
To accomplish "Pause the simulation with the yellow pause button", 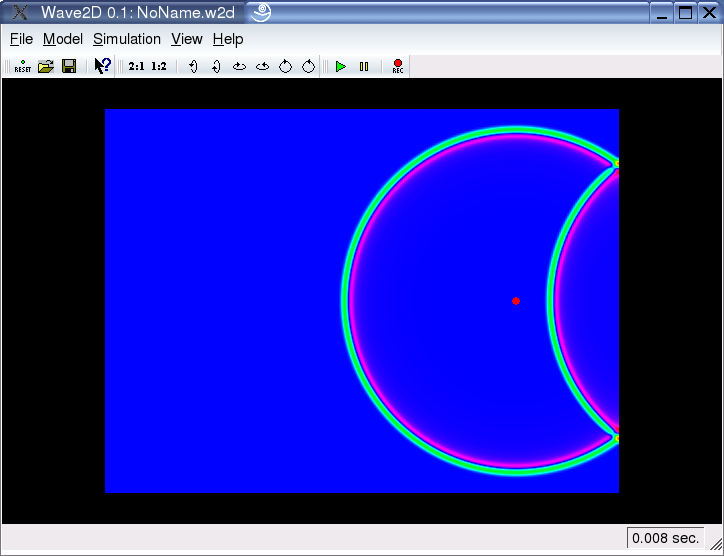I will [x=364, y=66].
